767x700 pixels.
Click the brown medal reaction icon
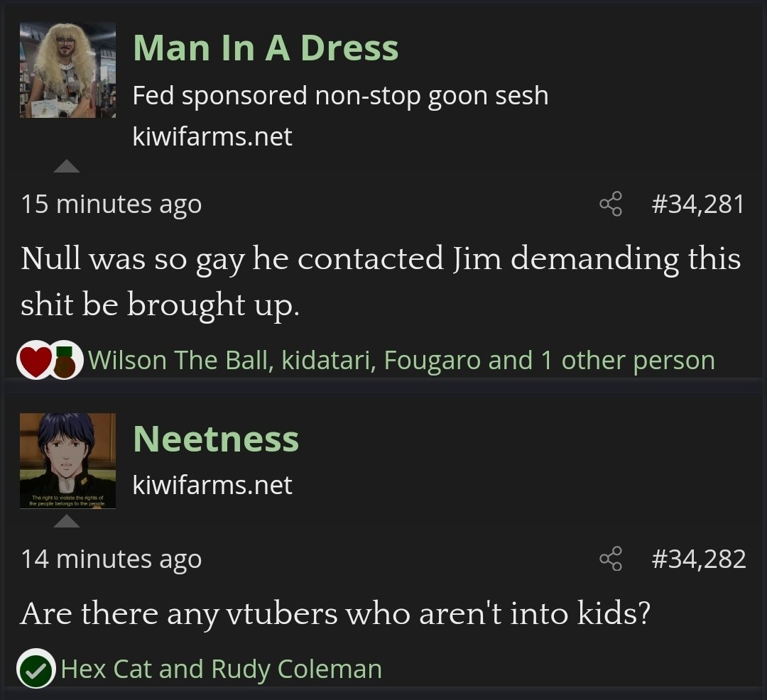[x=65, y=361]
